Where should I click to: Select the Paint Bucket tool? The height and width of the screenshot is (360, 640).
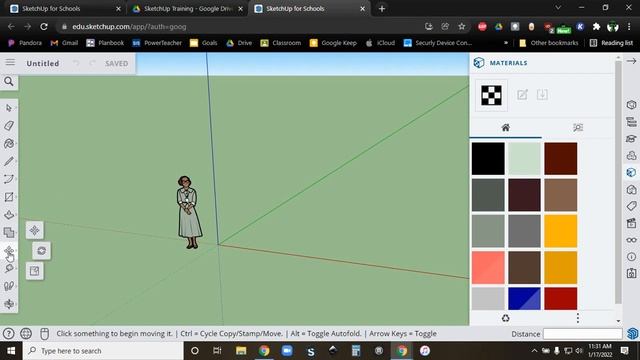pyautogui.click(x=9, y=144)
